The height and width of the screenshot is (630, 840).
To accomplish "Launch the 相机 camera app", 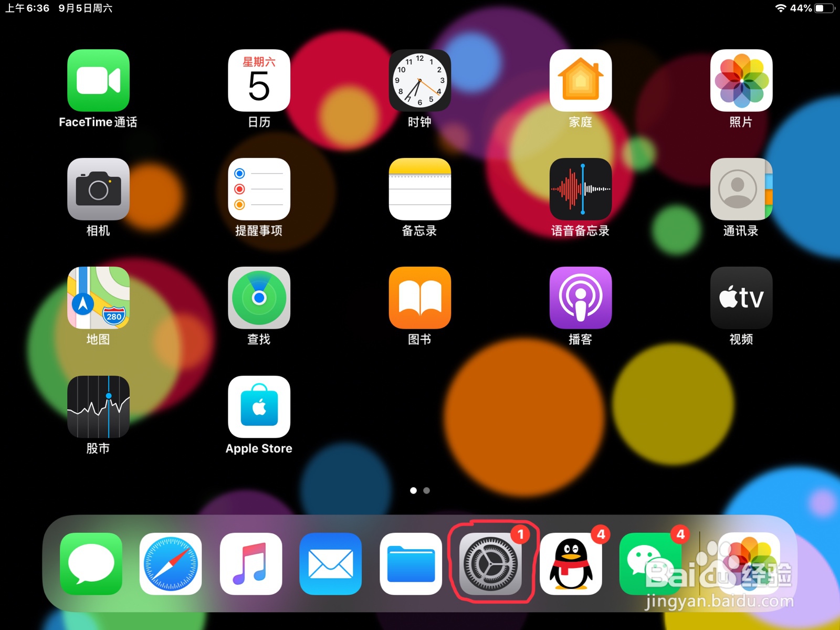I will 98,189.
